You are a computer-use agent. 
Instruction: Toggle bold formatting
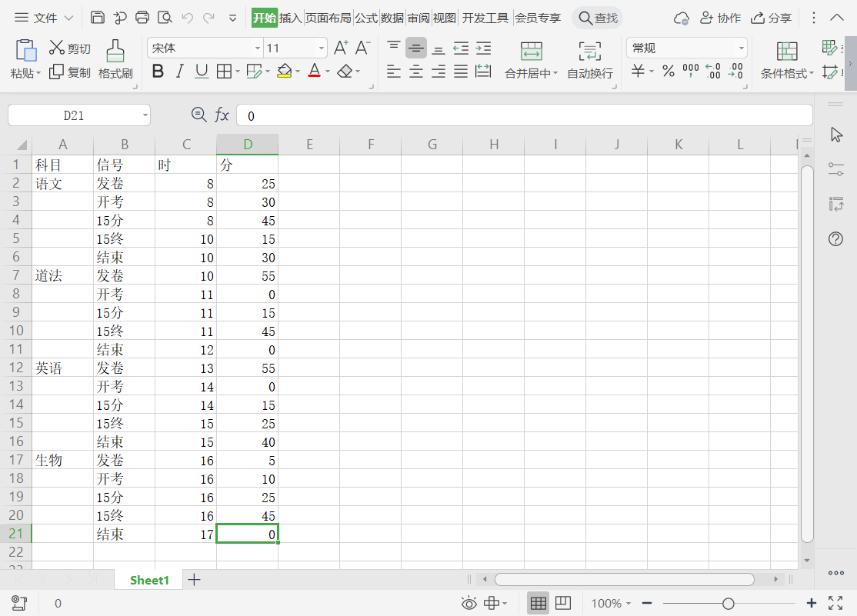pyautogui.click(x=158, y=72)
